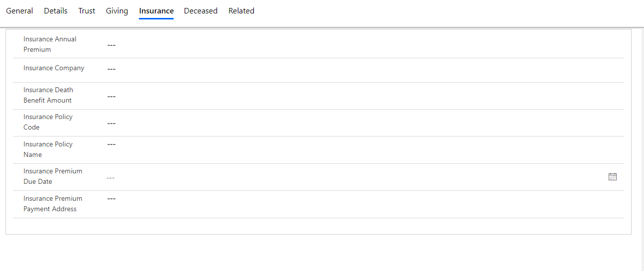The height and width of the screenshot is (271, 644).
Task: Click the Insurance Annual Premium field
Action: pos(364,45)
